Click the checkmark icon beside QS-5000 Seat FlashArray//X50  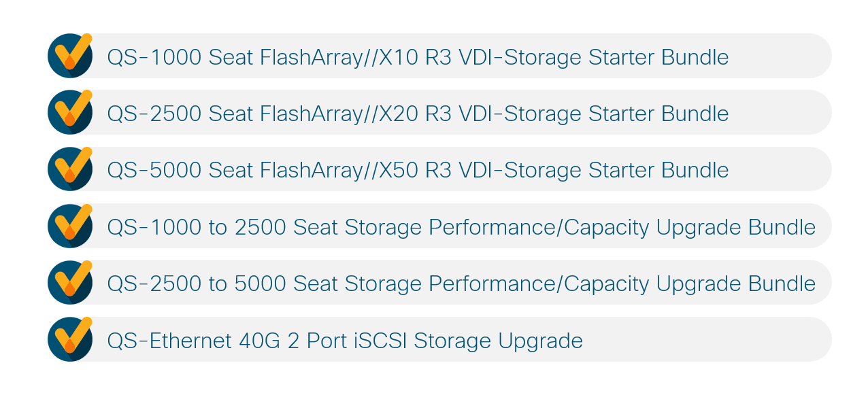click(70, 169)
